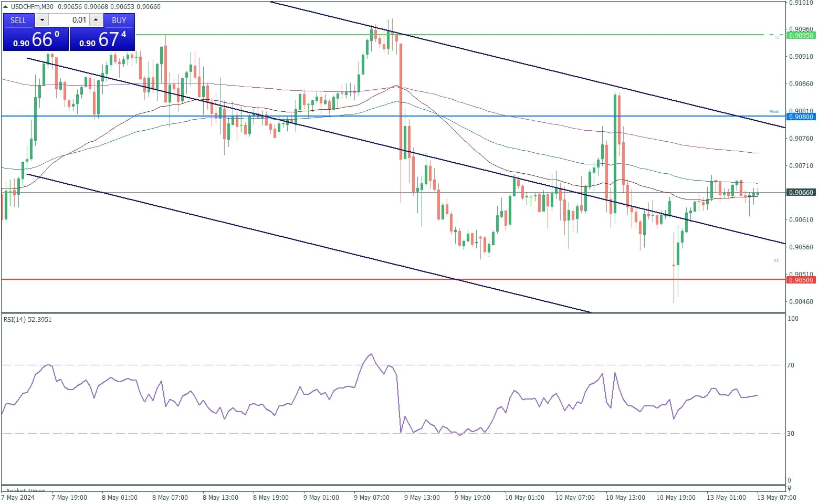Viewport: 819px width, 504px height.
Task: Collapse the one-click trading panel triangle
Action: tap(6, 7)
